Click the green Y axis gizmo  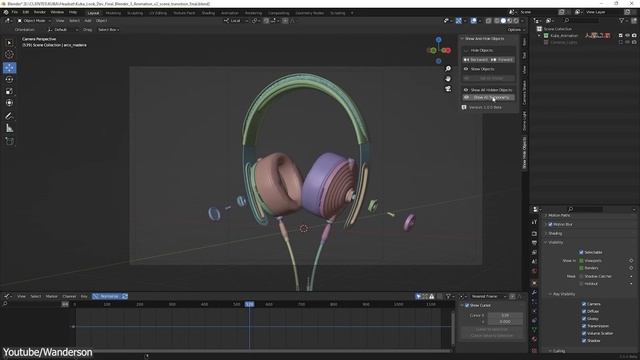point(433,51)
